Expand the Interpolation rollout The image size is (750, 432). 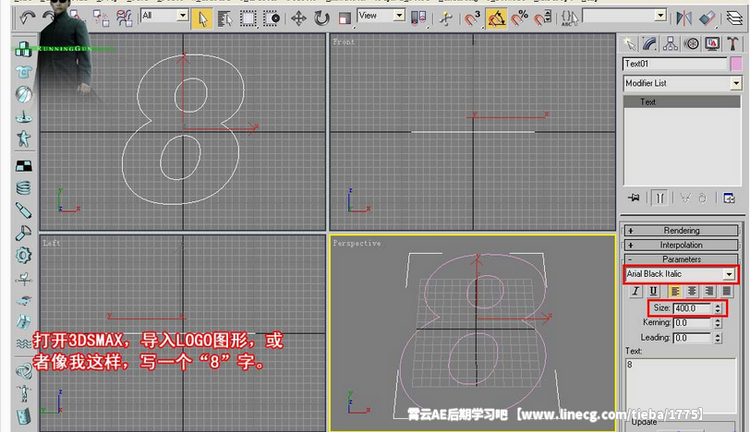[x=681, y=245]
